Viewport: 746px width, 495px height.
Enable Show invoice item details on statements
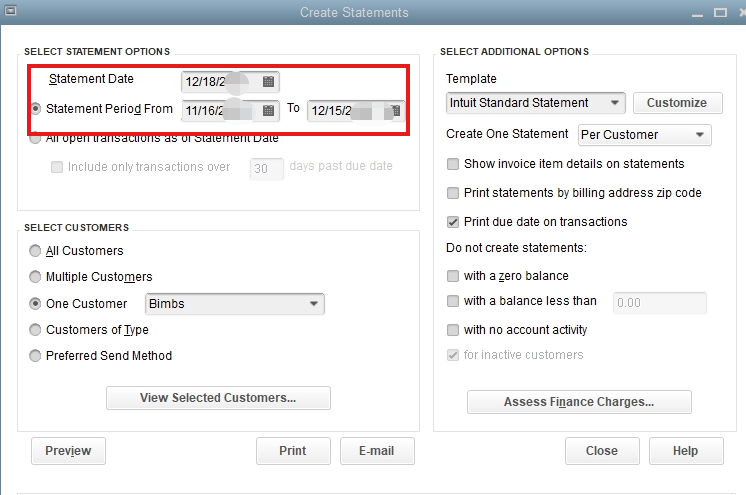point(454,164)
